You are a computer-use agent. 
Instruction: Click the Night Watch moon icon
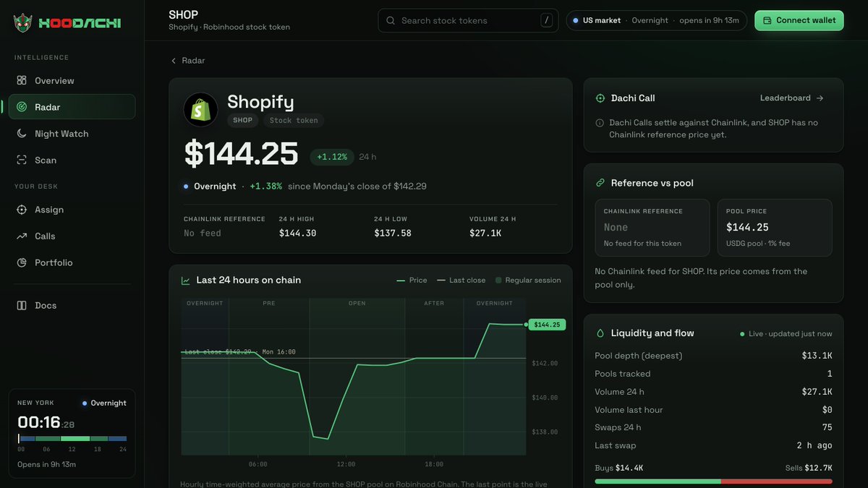(x=22, y=134)
